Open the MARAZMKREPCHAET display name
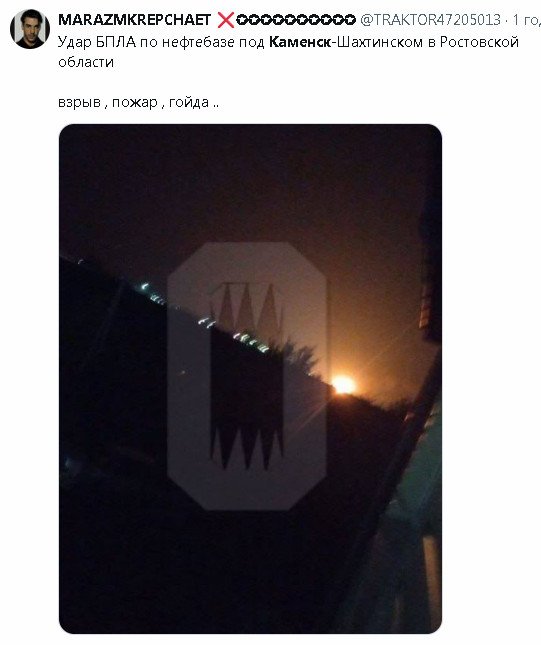 point(135,20)
